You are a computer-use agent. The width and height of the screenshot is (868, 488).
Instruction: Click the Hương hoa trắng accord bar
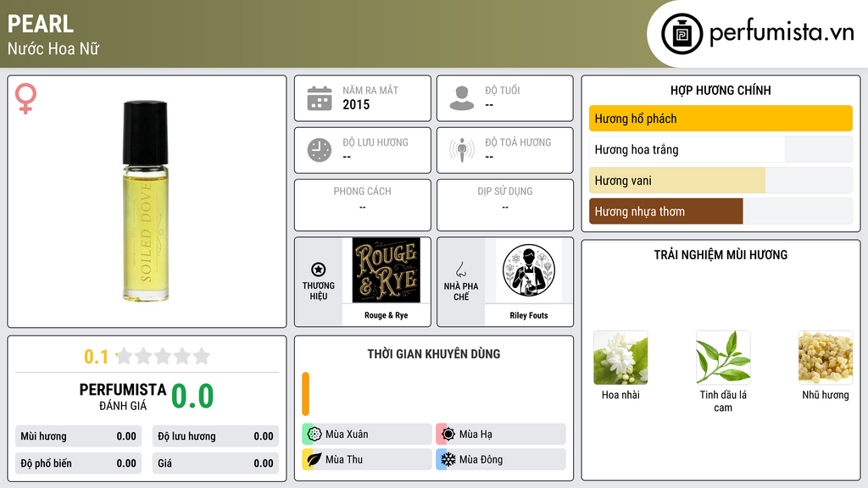pos(721,149)
